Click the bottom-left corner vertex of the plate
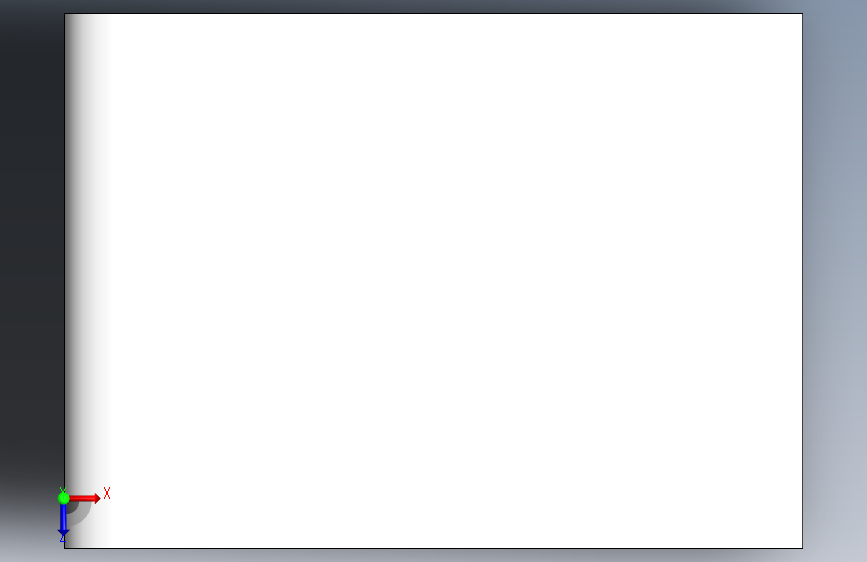 pos(65,548)
